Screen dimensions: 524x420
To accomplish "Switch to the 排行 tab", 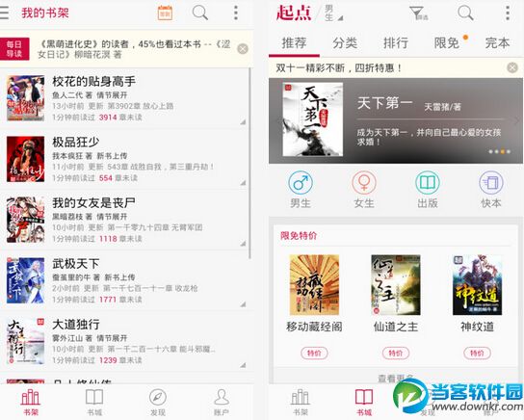I will [396, 43].
